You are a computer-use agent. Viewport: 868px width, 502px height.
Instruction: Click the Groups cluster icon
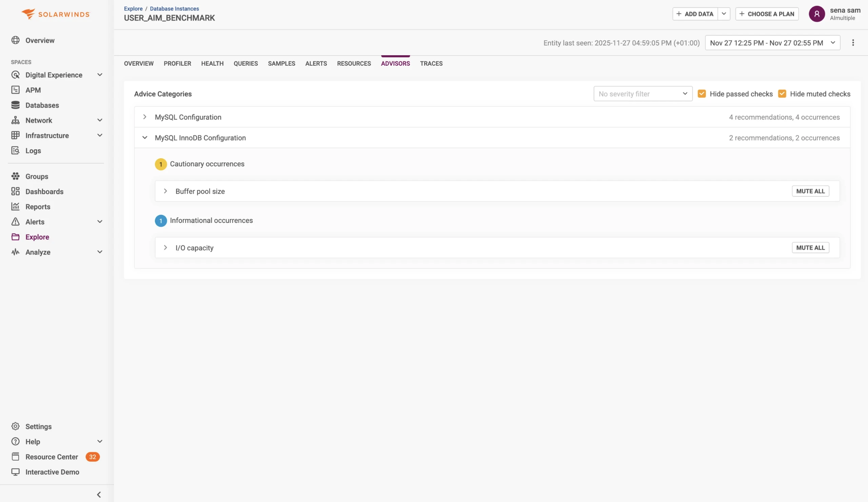[x=15, y=176]
